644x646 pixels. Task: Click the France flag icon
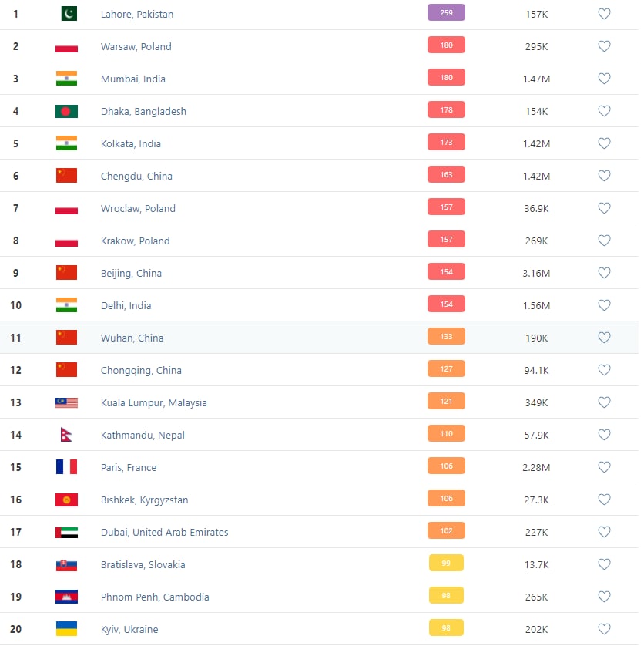point(66,467)
